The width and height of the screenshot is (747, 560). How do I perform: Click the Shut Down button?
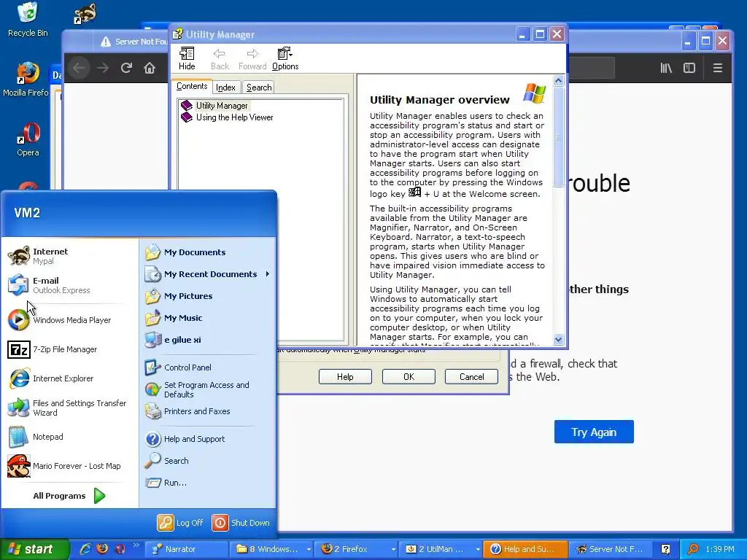(241, 523)
